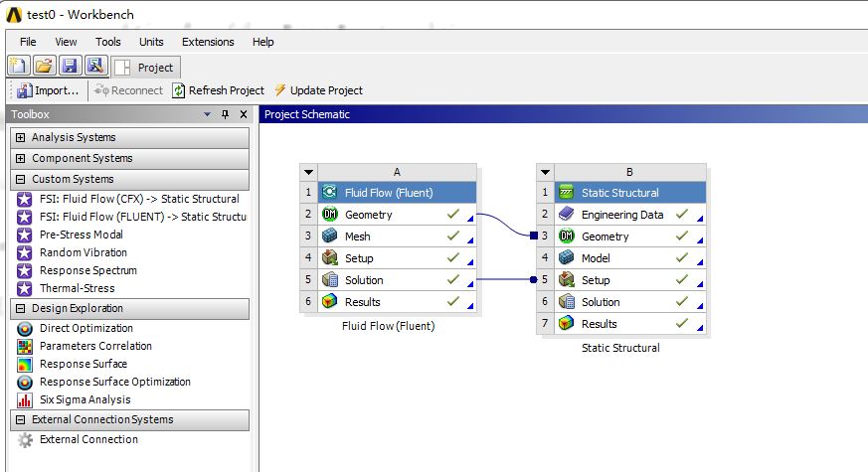The image size is (868, 472).
Task: Select Geometry cell in system A
Action: (x=397, y=215)
